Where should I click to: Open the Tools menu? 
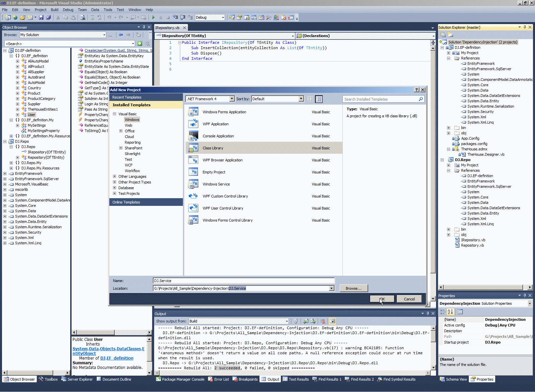click(108, 10)
